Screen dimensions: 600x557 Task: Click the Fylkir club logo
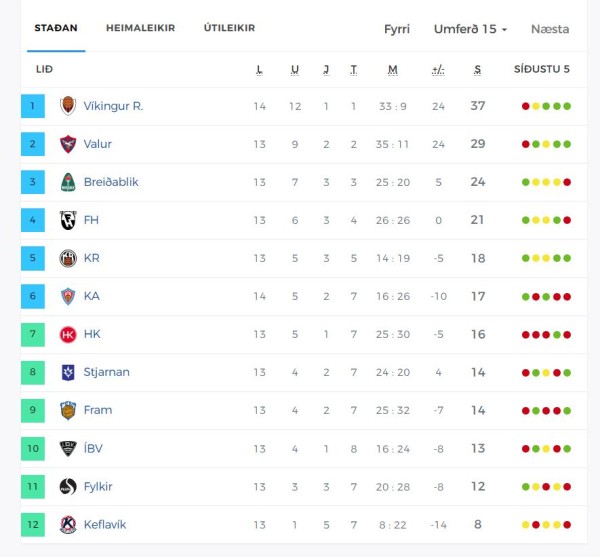click(68, 487)
